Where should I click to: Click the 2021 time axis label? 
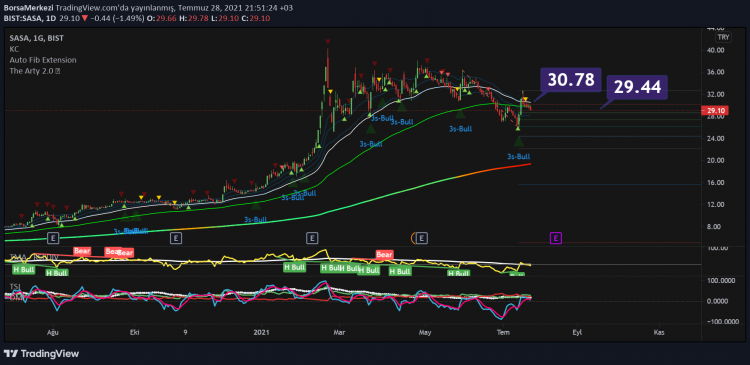coord(261,332)
